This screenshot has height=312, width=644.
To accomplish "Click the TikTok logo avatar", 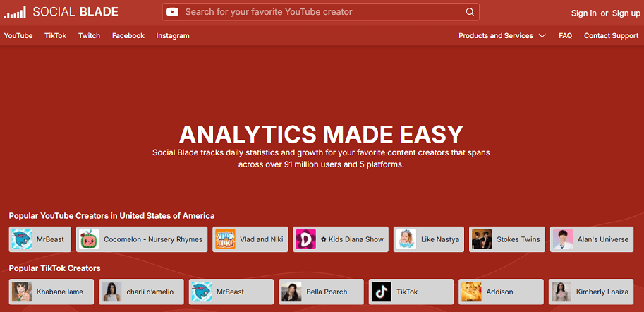I will (382, 292).
